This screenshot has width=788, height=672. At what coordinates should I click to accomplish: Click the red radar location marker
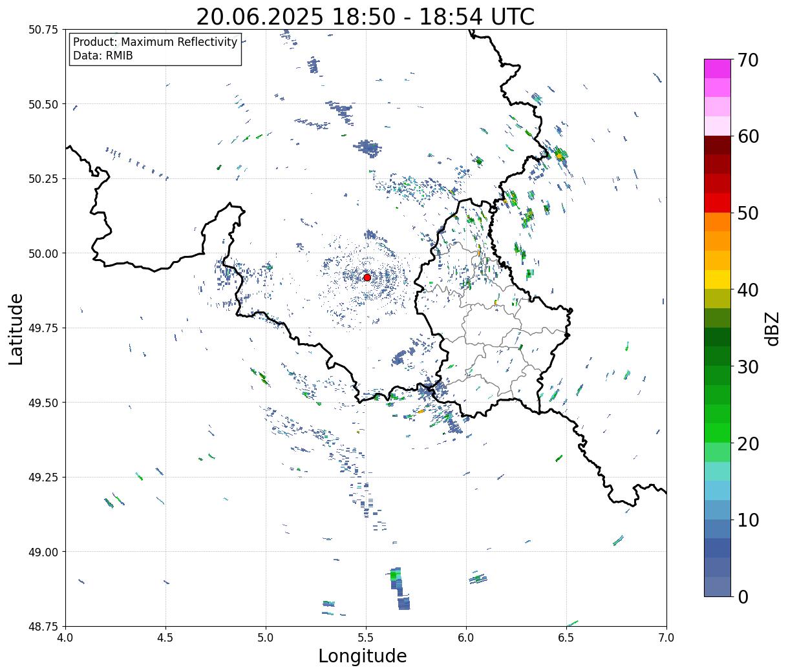(367, 277)
